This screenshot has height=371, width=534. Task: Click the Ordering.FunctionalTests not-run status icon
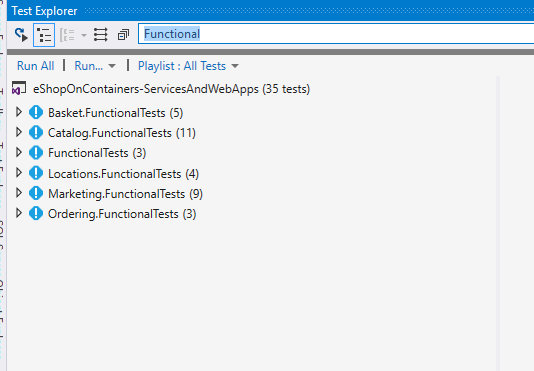(x=36, y=213)
